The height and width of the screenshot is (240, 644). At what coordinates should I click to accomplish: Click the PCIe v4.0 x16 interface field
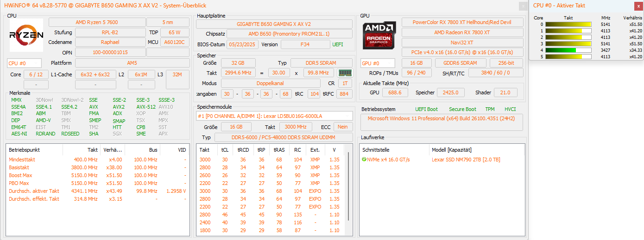461,52
